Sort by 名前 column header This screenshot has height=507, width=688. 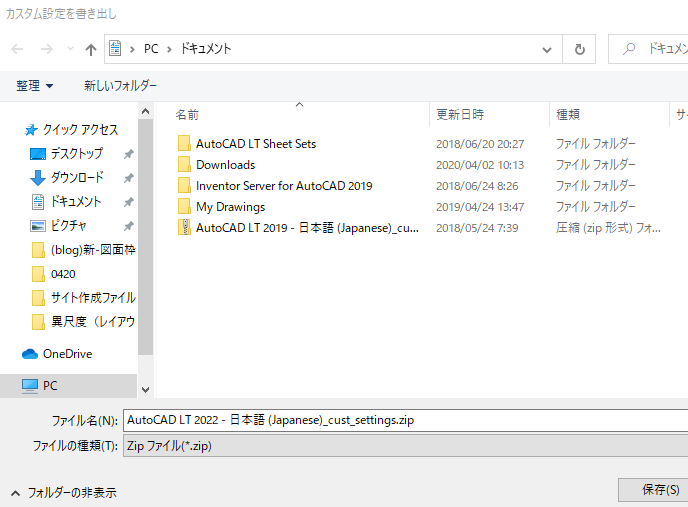(x=187, y=115)
